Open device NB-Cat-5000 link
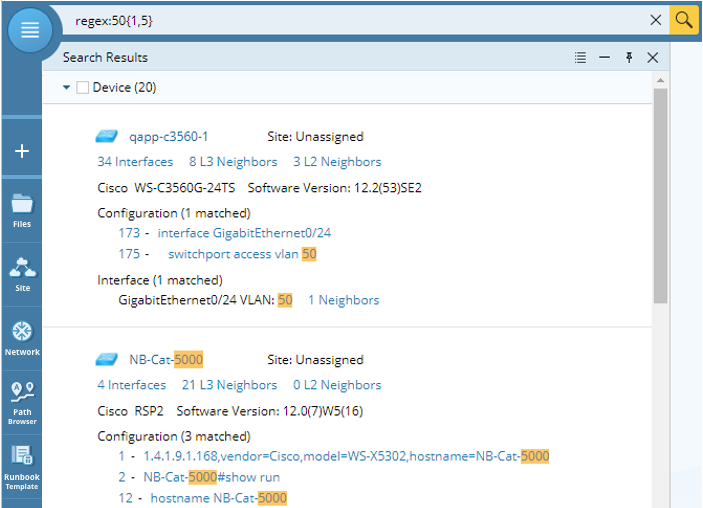Screen dimensions: 703x508 [166, 360]
